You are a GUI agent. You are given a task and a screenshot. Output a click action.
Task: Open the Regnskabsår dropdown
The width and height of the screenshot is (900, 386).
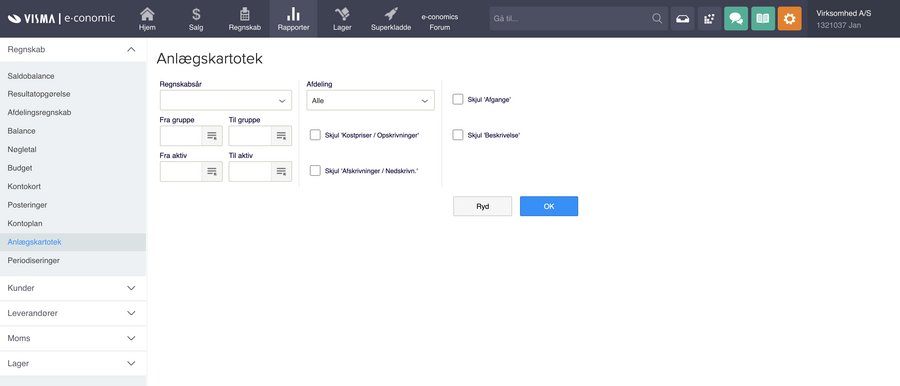click(x=226, y=101)
